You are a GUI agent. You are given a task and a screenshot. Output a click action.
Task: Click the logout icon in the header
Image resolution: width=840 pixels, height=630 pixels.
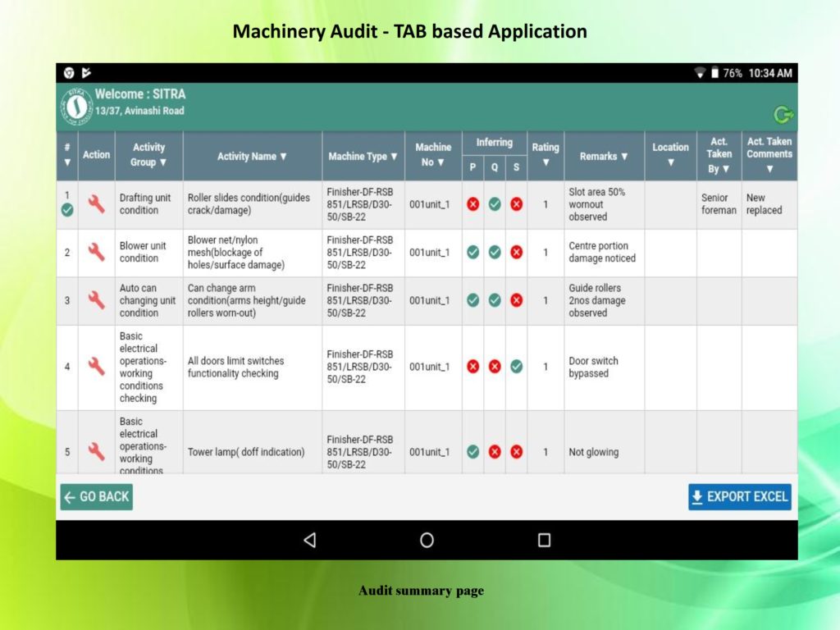(x=783, y=114)
